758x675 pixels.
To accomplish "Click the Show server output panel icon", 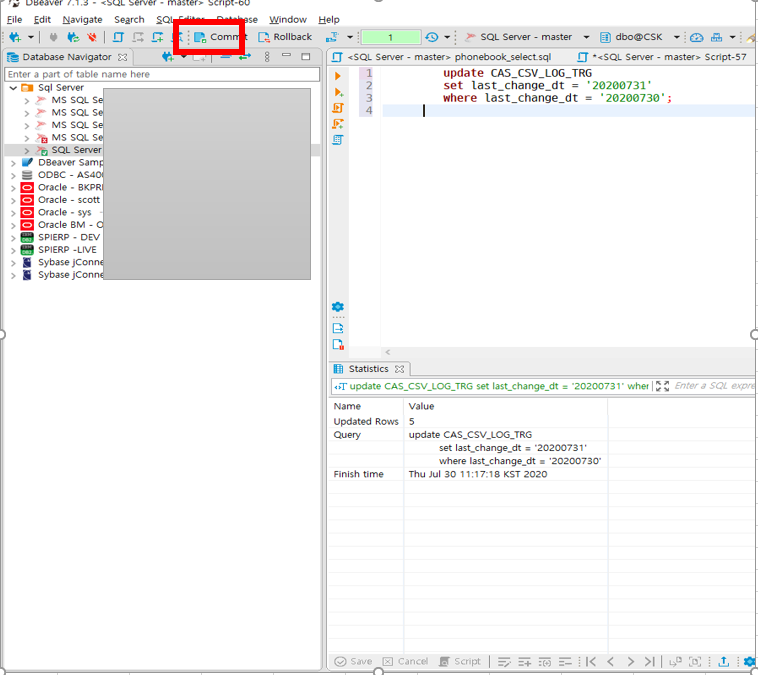I will point(338,328).
